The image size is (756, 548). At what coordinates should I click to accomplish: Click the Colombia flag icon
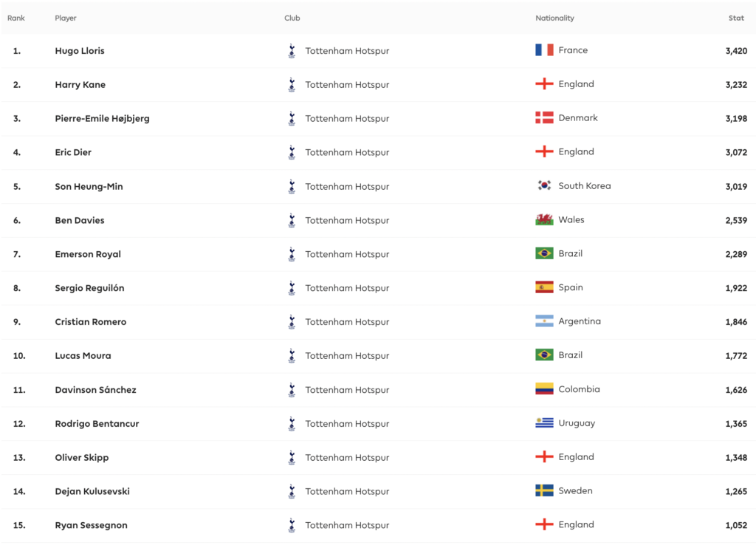[544, 389]
